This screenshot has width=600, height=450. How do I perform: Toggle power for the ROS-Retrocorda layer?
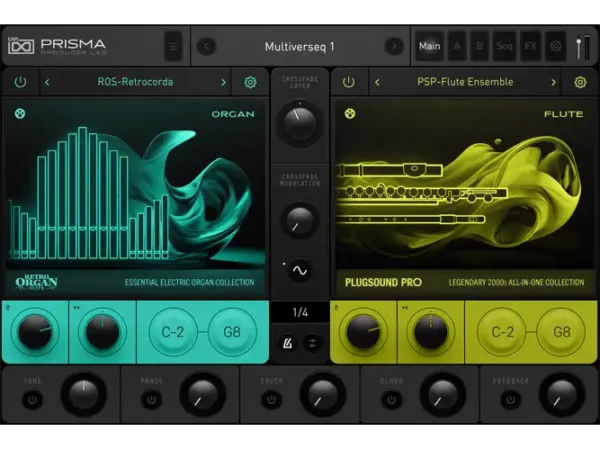coord(20,82)
